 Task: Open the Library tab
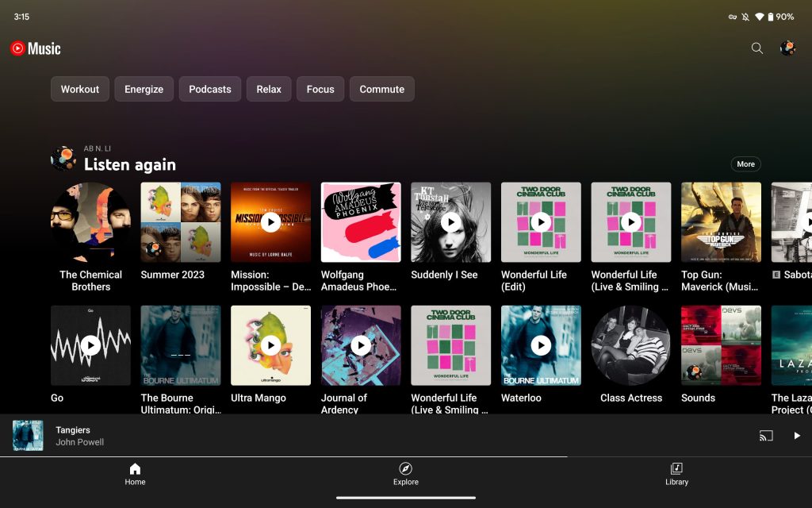676,474
